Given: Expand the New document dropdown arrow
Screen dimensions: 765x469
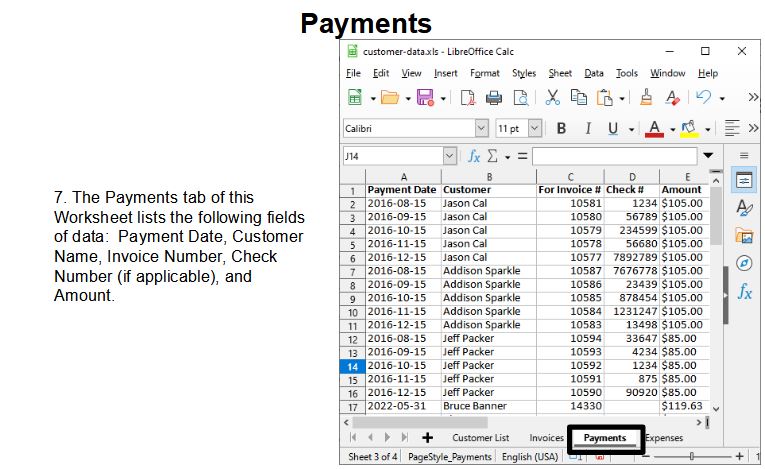Looking at the screenshot, I should (373, 99).
